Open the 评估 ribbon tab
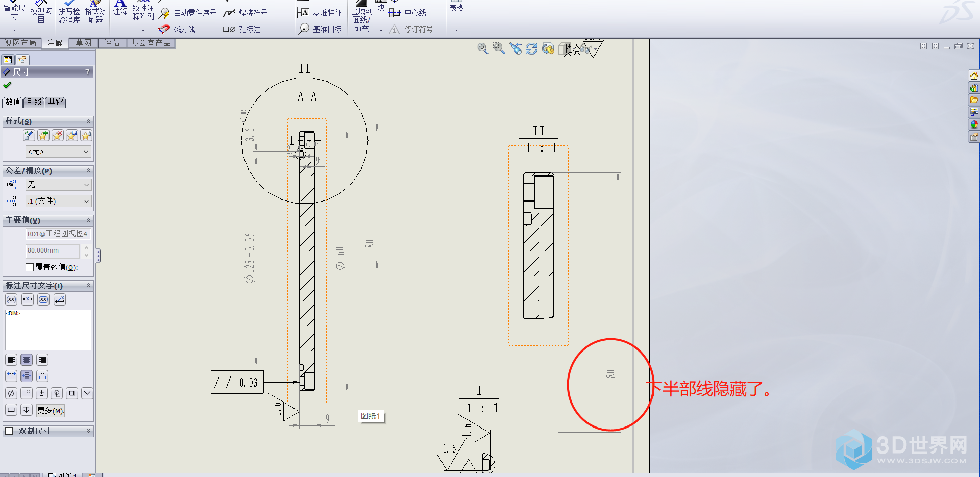The height and width of the screenshot is (477, 980). pyautogui.click(x=112, y=43)
